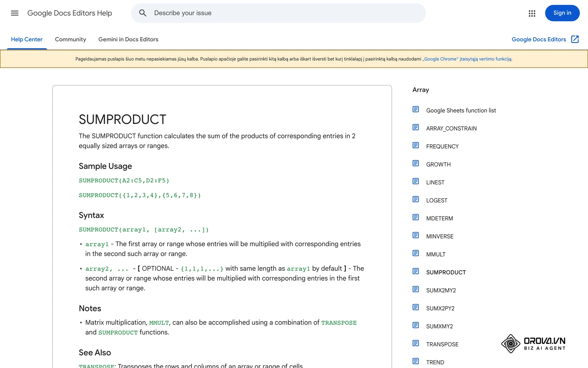
Task: Open the FREQUENCY sidebar article
Action: click(x=442, y=146)
